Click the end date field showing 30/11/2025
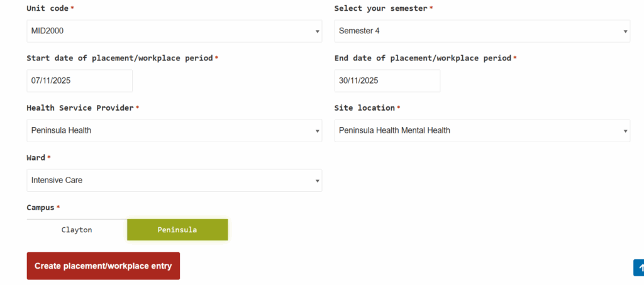The height and width of the screenshot is (285, 644). 387,81
